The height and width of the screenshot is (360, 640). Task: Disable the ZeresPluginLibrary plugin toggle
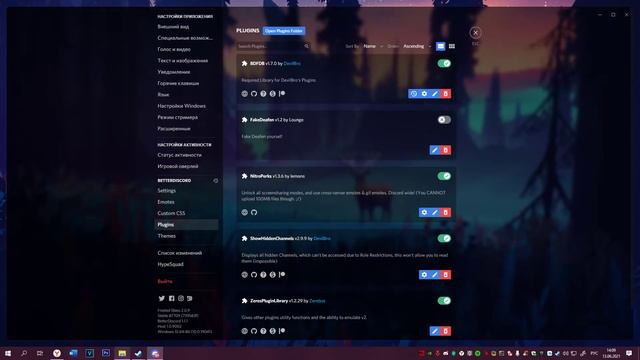[x=444, y=301]
